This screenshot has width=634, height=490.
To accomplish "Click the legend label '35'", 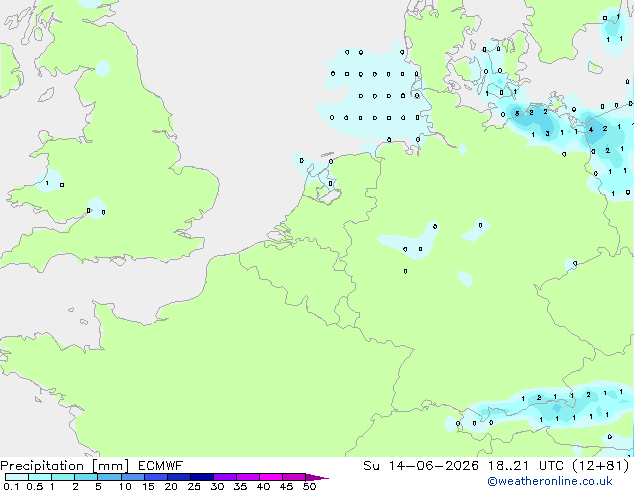I will click(x=240, y=486).
